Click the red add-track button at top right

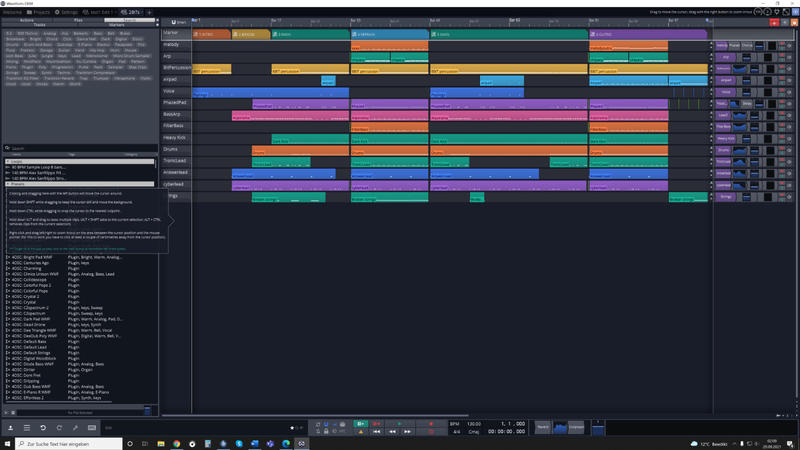tap(774, 22)
